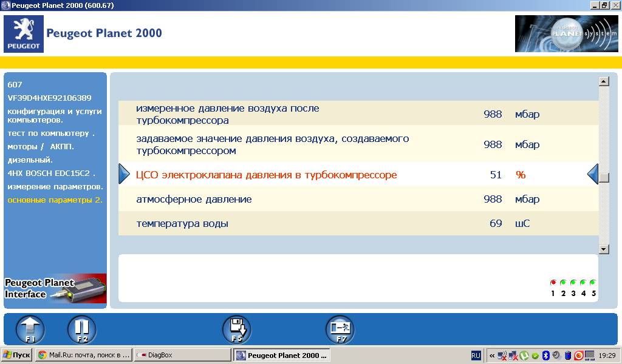Switch to the Mail.Ru Chrome taskbar item
This screenshot has width=622, height=364.
pyautogui.click(x=83, y=356)
